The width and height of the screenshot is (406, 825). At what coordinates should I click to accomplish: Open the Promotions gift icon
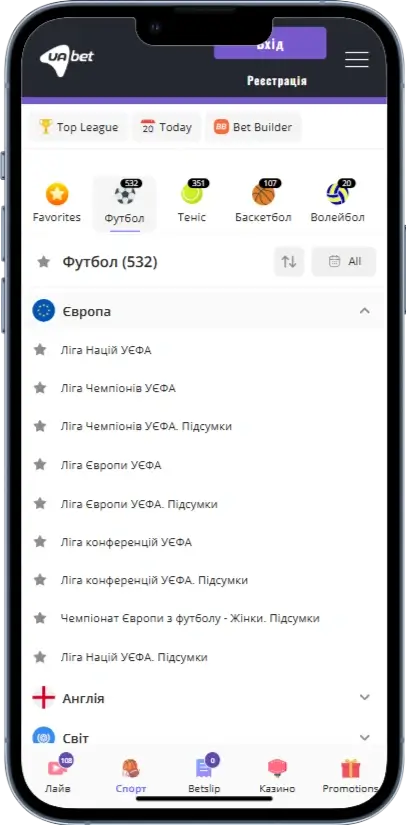tap(350, 768)
